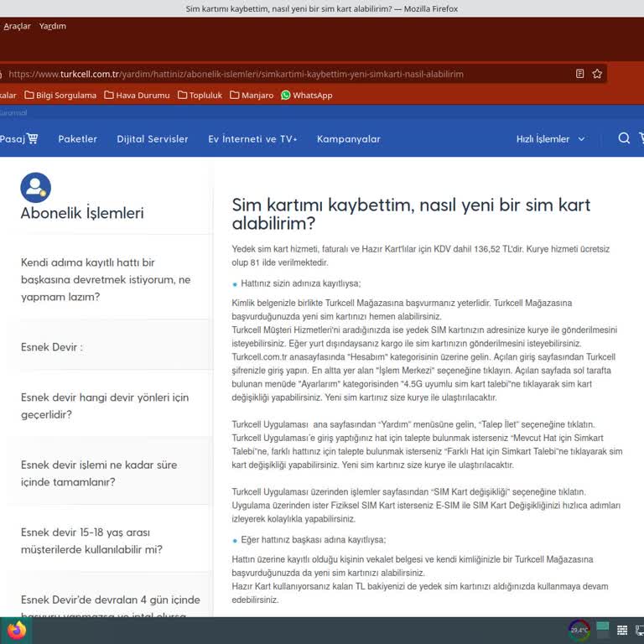This screenshot has height=644, width=644.
Task: Open Esnek devir hangi devir yönleri question
Action: (105, 406)
